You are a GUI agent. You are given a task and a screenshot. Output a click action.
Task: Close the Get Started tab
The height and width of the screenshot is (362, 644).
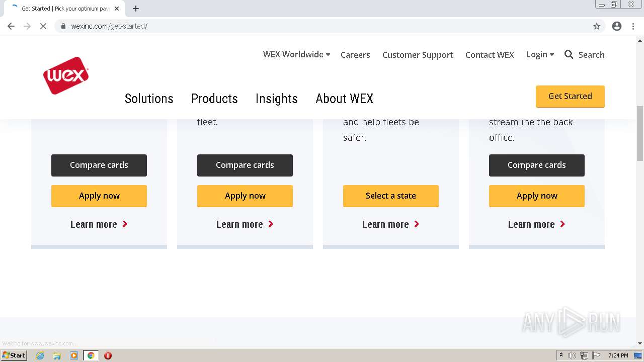point(117,9)
